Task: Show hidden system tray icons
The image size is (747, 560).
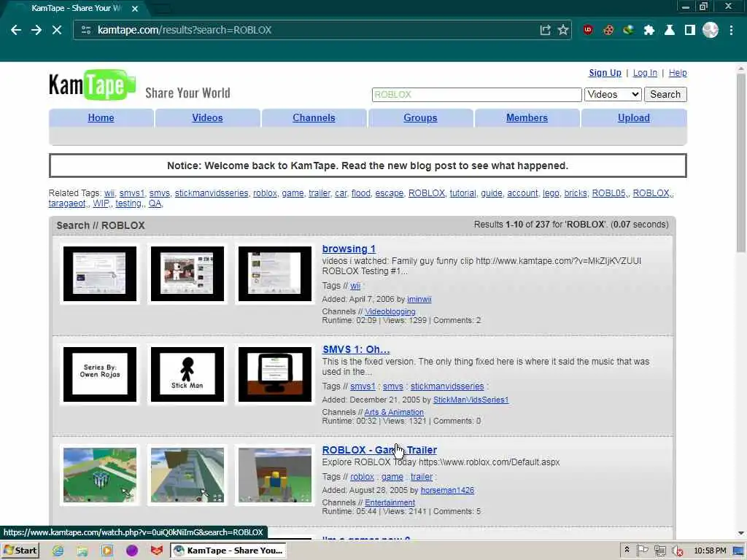Action: 627,550
